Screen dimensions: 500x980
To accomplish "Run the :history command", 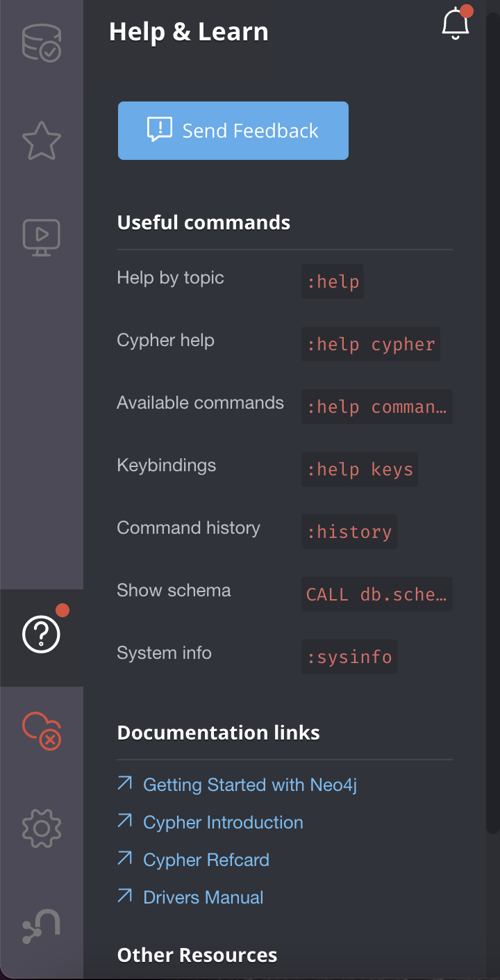I will 349,532.
